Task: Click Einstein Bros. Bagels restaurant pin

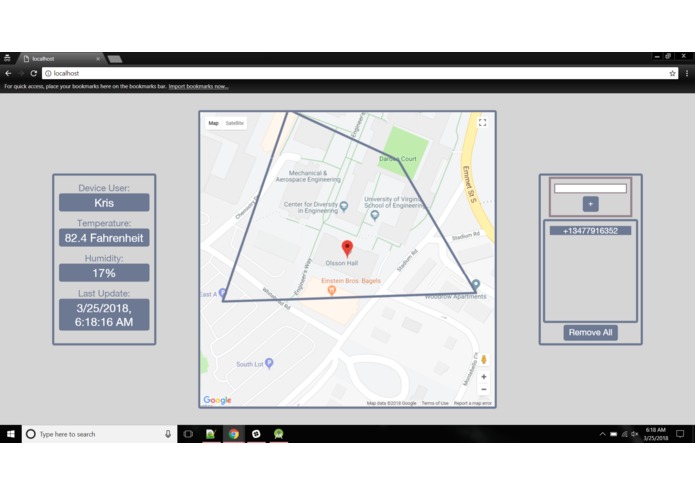Action: [332, 291]
